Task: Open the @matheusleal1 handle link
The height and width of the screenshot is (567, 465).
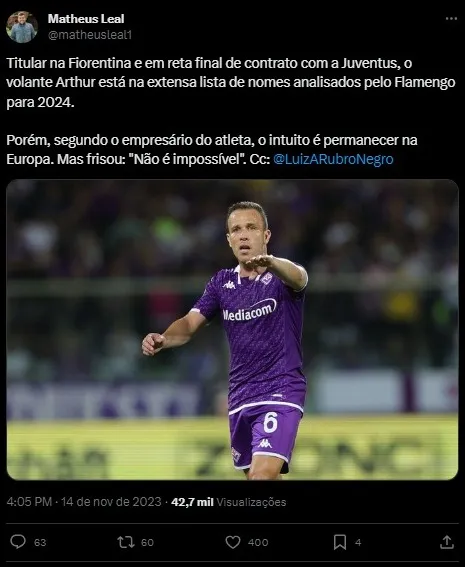Action: 90,35
